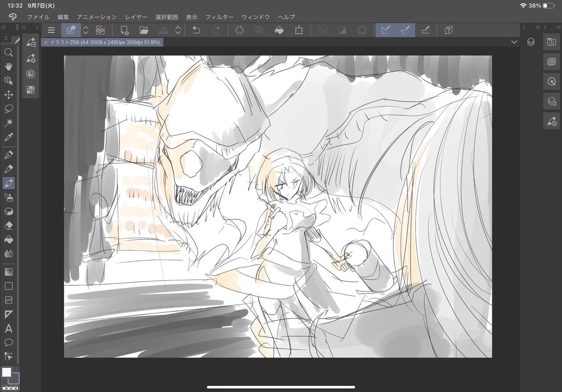Open the ファイル menu
Viewport: 562px width, 392px height.
38,17
